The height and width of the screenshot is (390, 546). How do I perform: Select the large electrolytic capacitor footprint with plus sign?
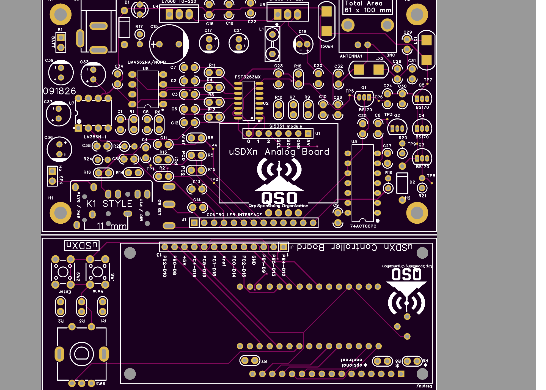pyautogui.click(x=169, y=44)
